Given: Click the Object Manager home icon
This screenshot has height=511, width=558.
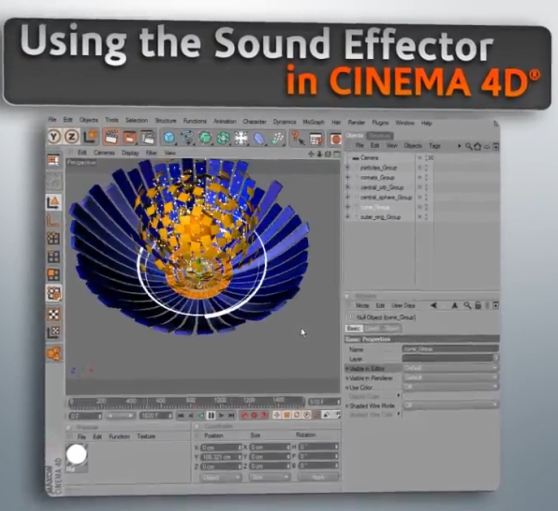Looking at the screenshot, I should point(478,146).
